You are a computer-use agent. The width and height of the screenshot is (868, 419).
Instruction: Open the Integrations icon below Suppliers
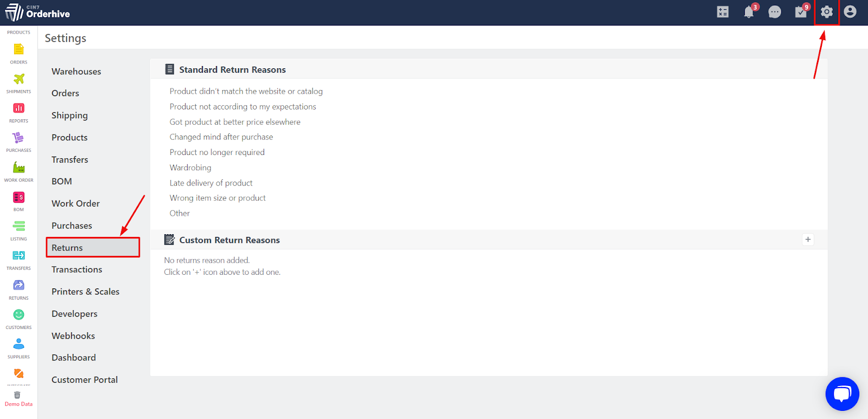click(18, 373)
